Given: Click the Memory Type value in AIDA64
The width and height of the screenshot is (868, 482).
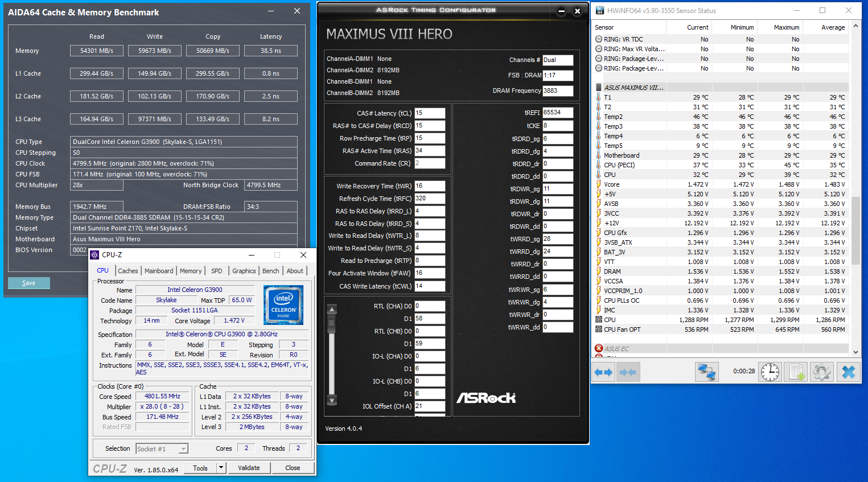Looking at the screenshot, I should click(184, 217).
